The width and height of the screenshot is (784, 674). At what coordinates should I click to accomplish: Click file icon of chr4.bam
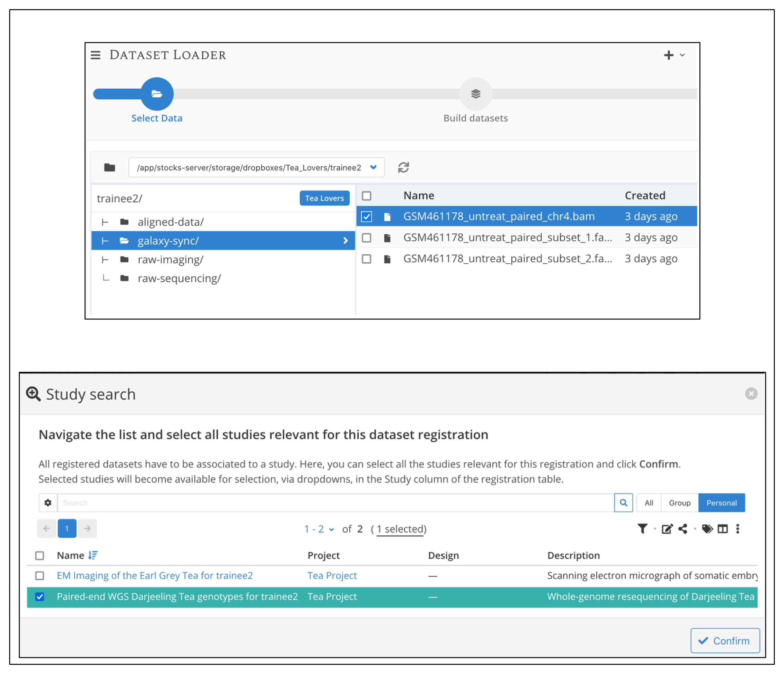(387, 217)
